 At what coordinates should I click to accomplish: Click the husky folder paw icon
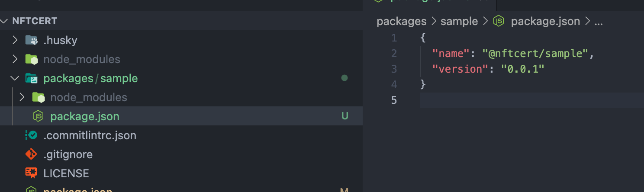pyautogui.click(x=32, y=40)
